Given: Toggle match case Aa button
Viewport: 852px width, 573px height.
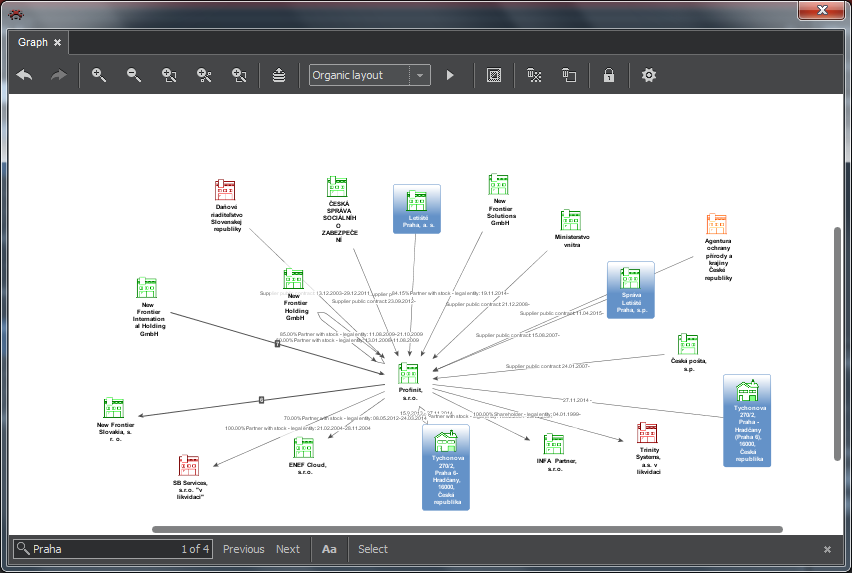Looking at the screenshot, I should point(329,549).
